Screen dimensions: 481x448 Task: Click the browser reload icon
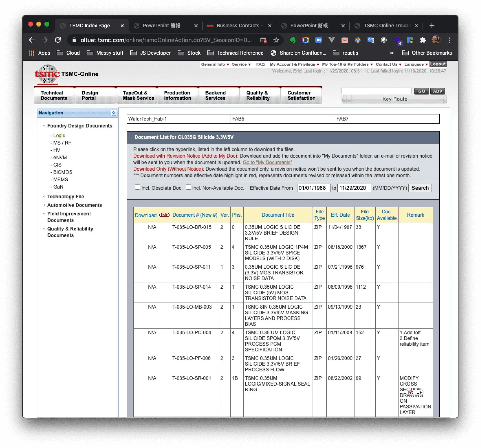(x=58, y=40)
